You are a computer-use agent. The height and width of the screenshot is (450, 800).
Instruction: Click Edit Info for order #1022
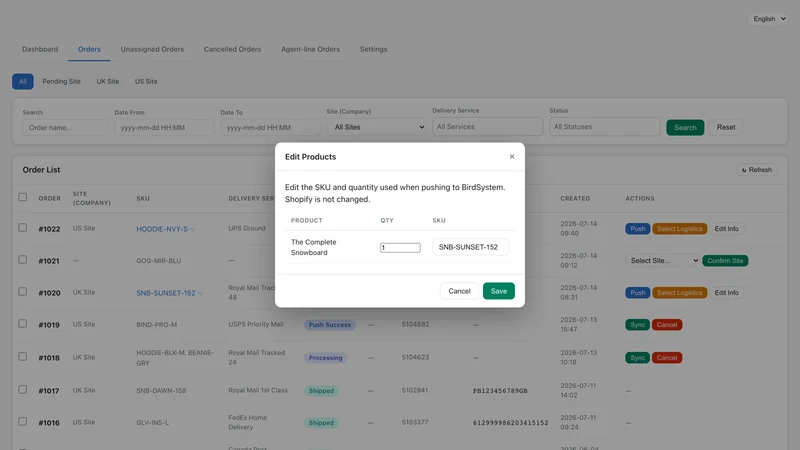tap(726, 229)
